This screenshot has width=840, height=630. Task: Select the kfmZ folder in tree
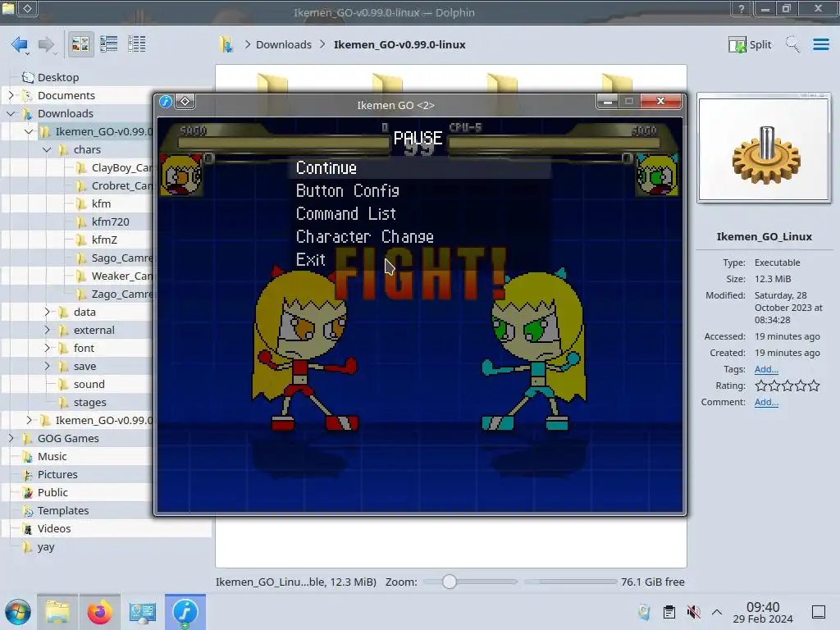[104, 240]
